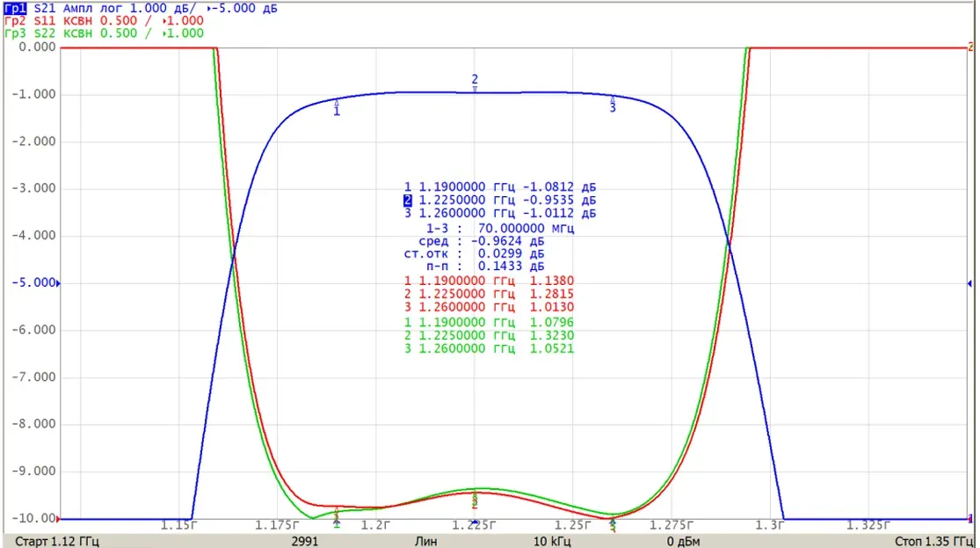This screenshot has width=980, height=548.
Task: Click the 1-3 : 70.000000 МГц span line
Action: [500, 229]
